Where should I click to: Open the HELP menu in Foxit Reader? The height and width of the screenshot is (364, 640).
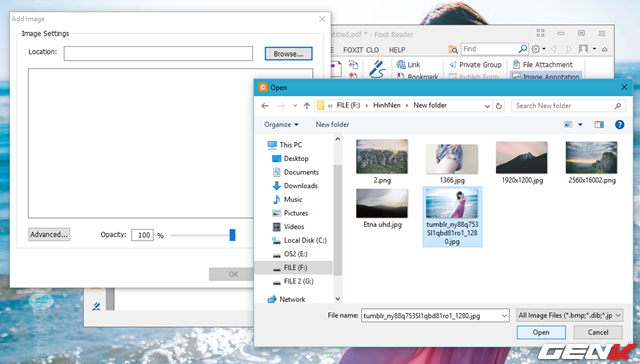click(397, 50)
